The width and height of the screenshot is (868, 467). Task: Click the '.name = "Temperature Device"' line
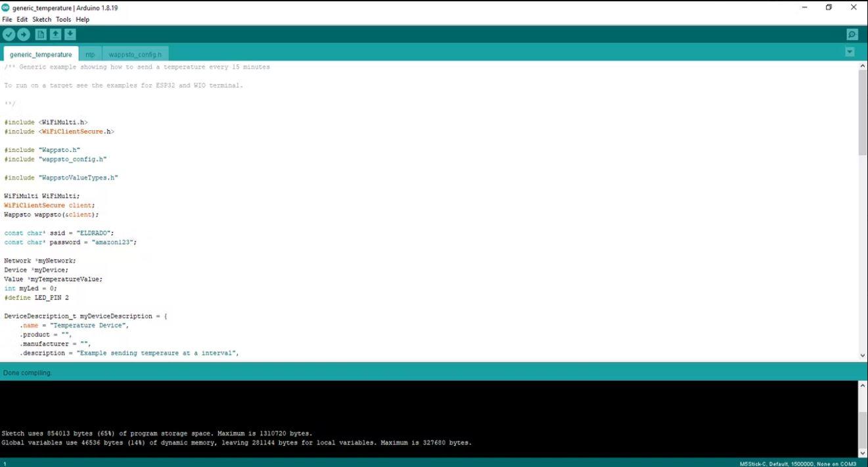pos(74,325)
